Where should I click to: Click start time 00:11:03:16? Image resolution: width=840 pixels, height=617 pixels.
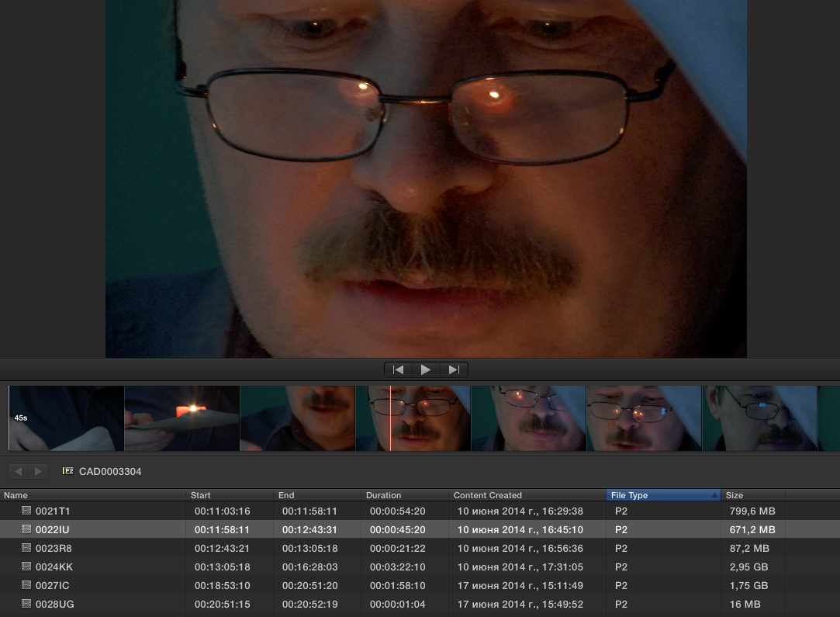click(223, 511)
